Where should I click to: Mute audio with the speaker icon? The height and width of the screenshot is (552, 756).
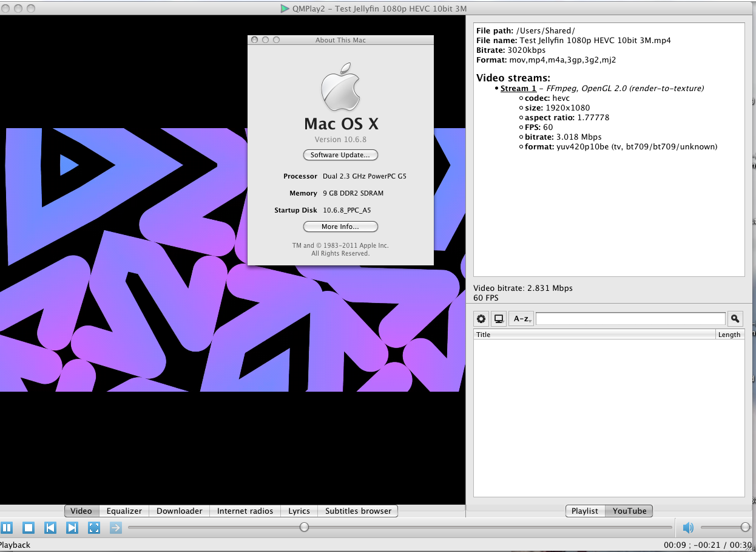[687, 527]
